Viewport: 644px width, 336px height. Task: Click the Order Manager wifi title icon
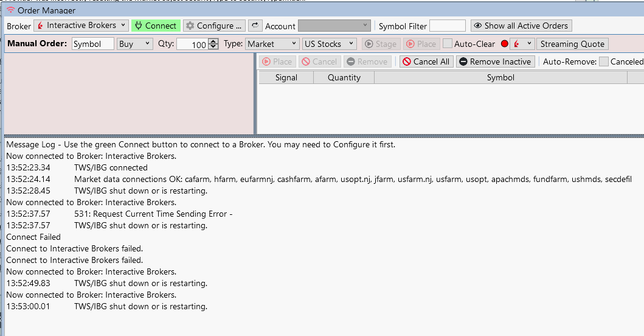coord(10,10)
